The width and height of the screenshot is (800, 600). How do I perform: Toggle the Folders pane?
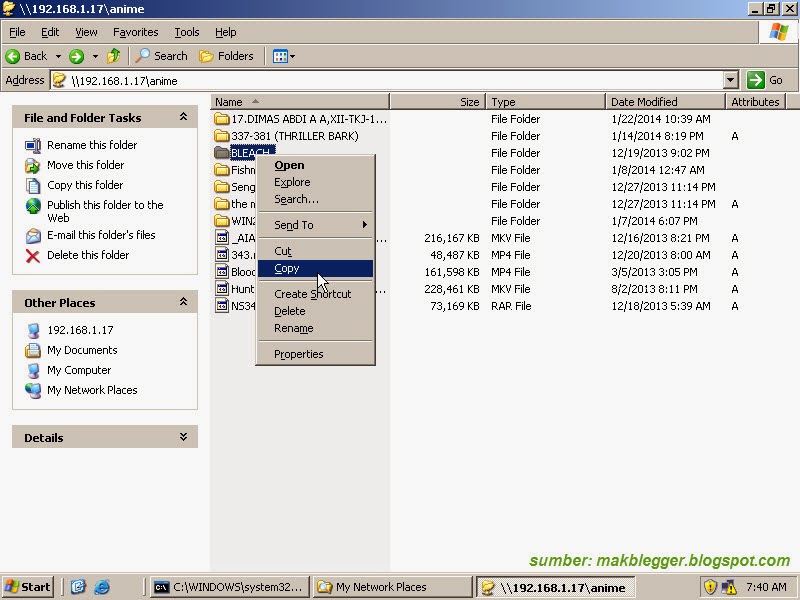click(226, 56)
